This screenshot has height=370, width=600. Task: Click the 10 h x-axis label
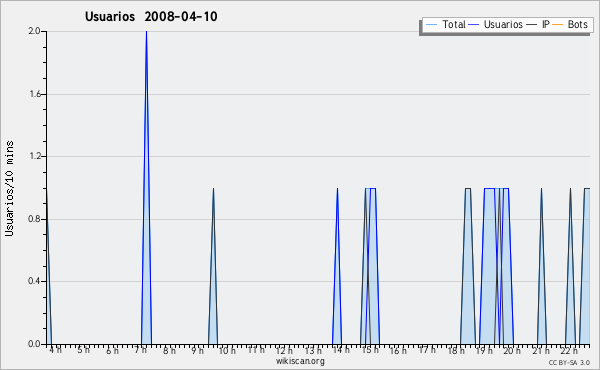[227, 350]
